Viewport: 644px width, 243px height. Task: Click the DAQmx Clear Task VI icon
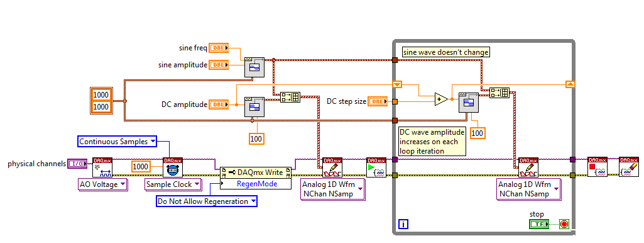pos(629,167)
